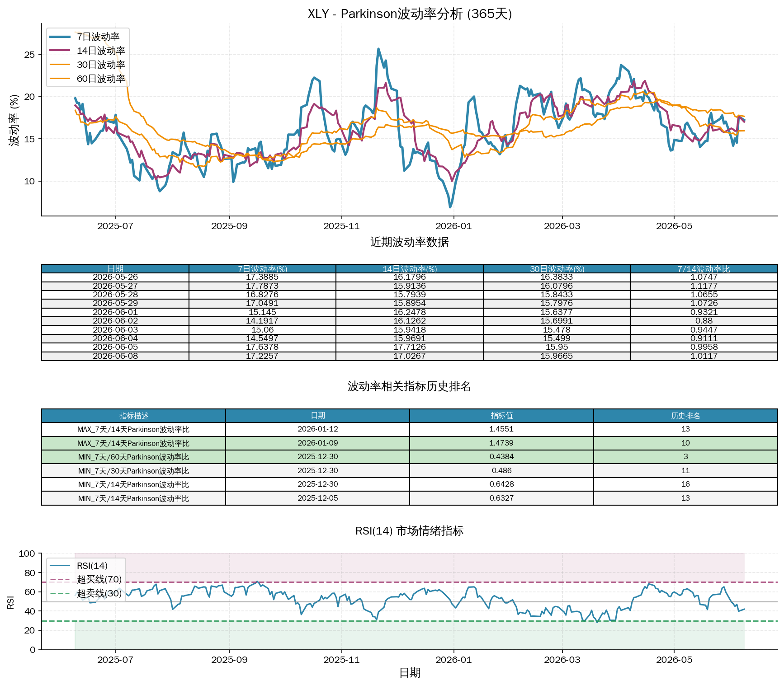
Task: Click the 超卖线(30) label in the RSI legend
Action: coord(99,593)
